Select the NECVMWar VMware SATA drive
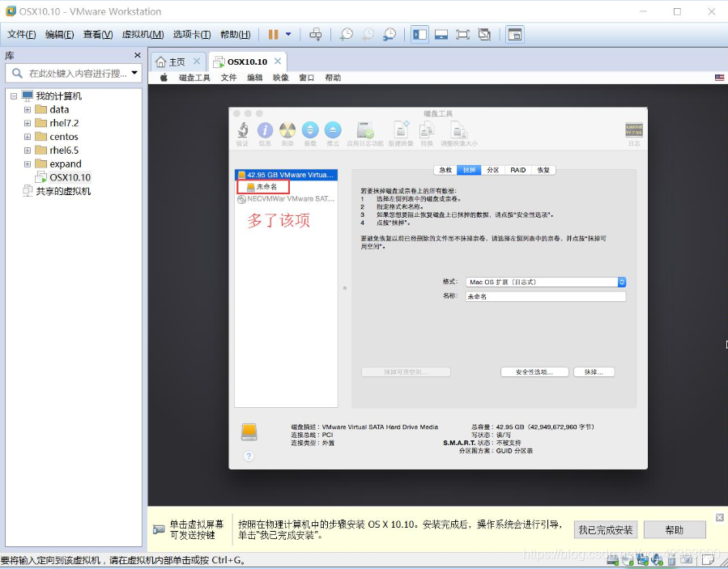The image size is (728, 569). [286, 198]
